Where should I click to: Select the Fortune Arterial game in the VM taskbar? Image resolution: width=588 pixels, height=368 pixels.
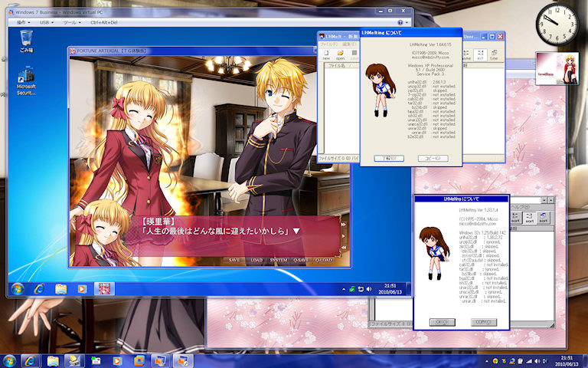[104, 289]
